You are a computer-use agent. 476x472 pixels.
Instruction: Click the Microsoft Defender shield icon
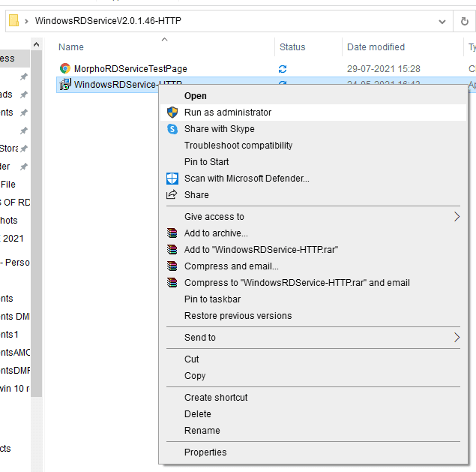tap(172, 179)
